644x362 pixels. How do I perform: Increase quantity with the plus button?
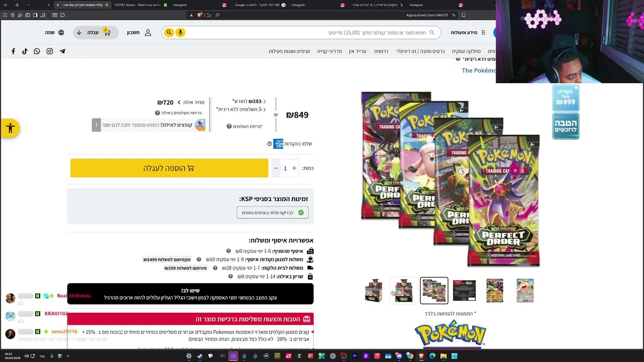click(294, 168)
